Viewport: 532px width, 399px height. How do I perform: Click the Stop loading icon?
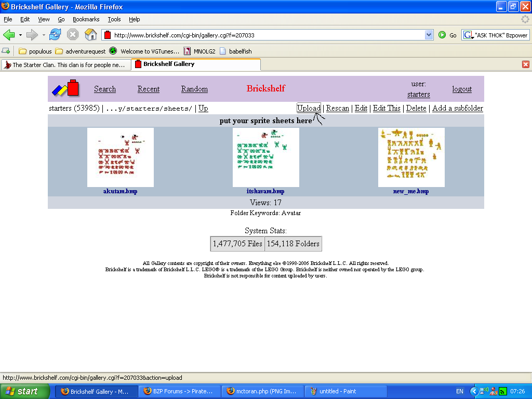(x=73, y=35)
